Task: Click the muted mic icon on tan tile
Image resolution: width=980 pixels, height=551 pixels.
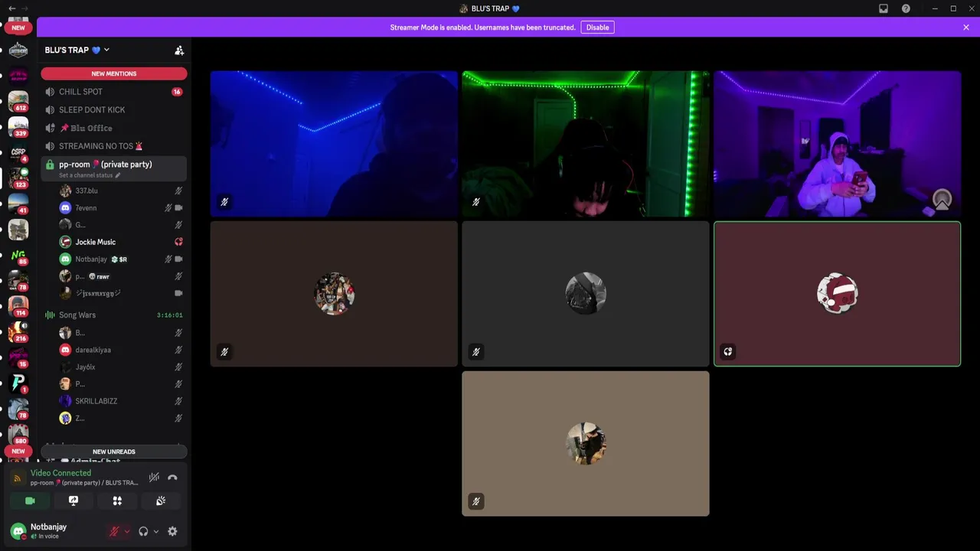Action: tap(476, 502)
